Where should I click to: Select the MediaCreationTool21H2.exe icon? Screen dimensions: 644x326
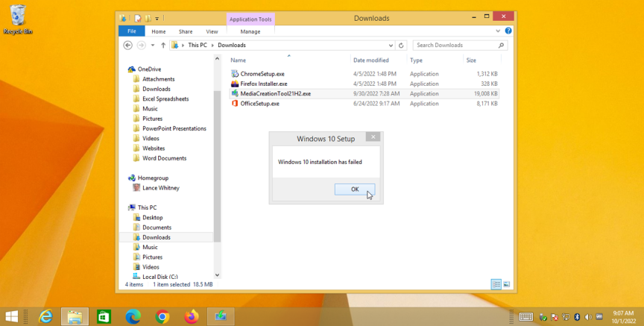(235, 94)
